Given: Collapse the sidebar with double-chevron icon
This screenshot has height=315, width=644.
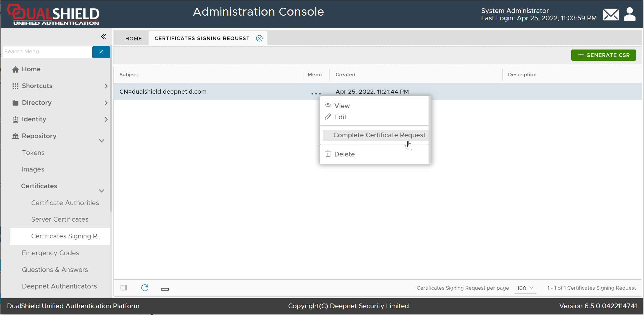Looking at the screenshot, I should coord(103,37).
